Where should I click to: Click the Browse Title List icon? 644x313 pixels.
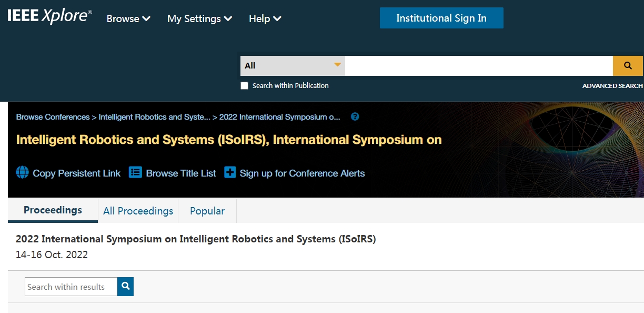click(136, 173)
